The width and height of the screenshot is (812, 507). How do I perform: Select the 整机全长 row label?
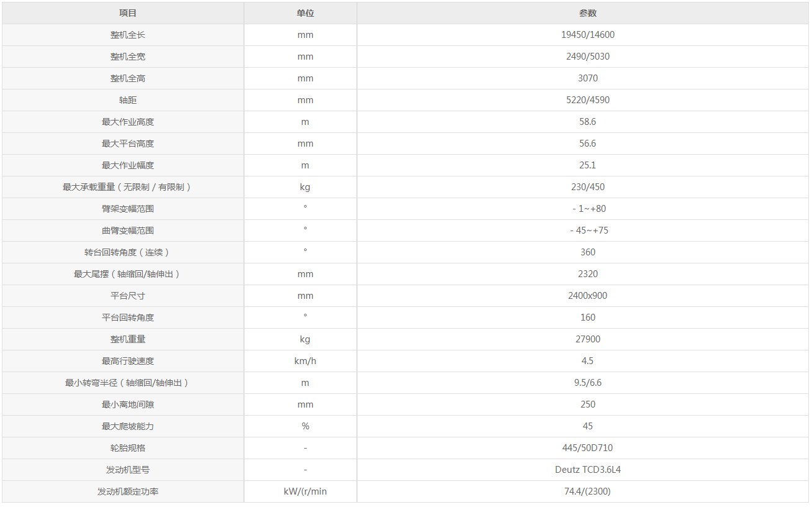[x=128, y=35]
